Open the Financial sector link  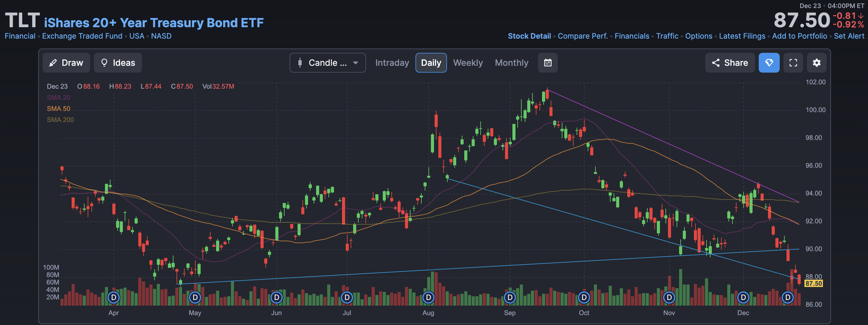(20, 36)
